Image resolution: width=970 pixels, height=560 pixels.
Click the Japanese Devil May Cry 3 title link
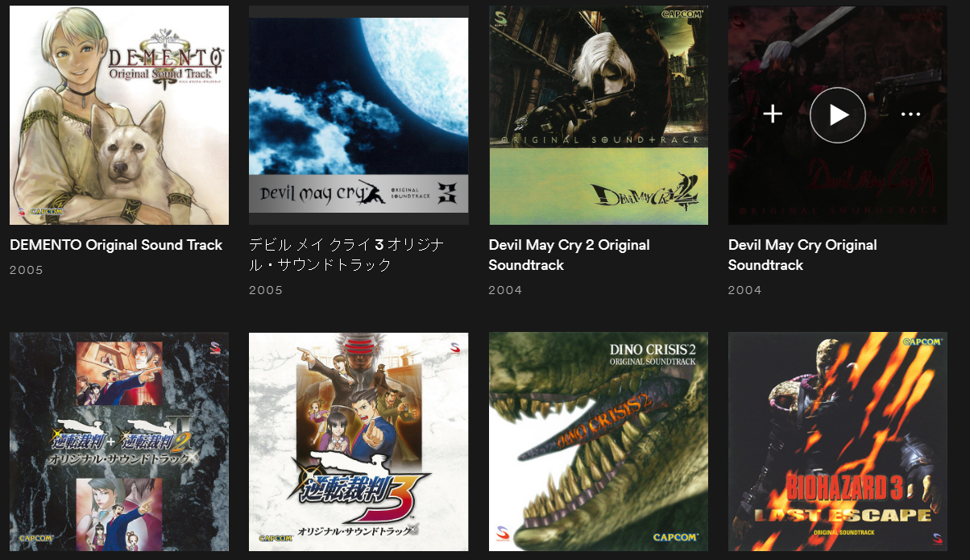tap(346, 255)
